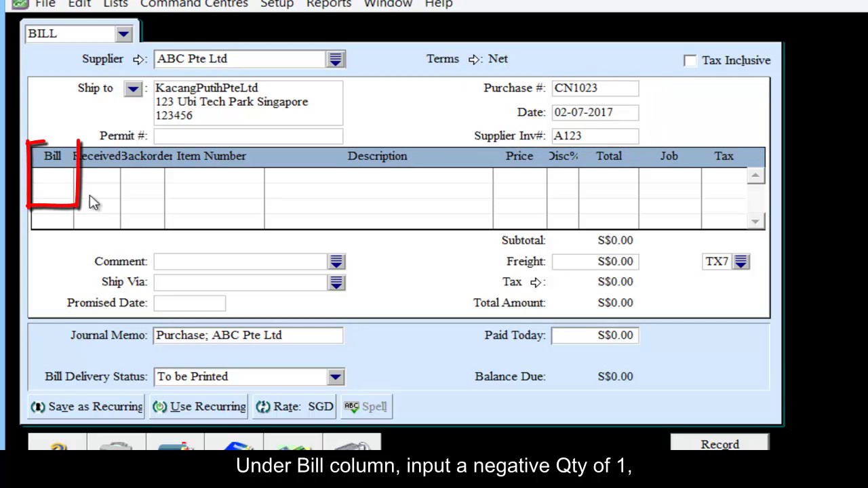This screenshot has width=868, height=488.
Task: Click the scroll down arrow of item table
Action: [755, 221]
